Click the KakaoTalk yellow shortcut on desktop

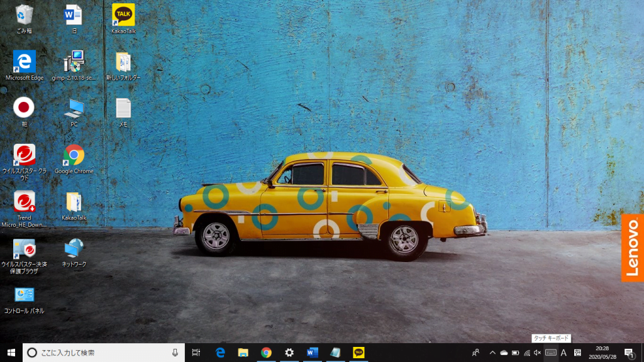click(123, 15)
